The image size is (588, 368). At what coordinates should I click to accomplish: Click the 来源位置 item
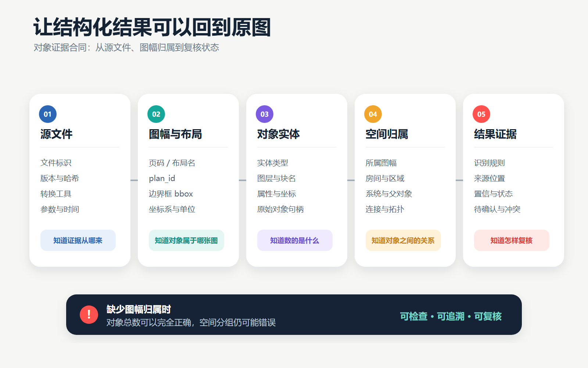(x=490, y=178)
